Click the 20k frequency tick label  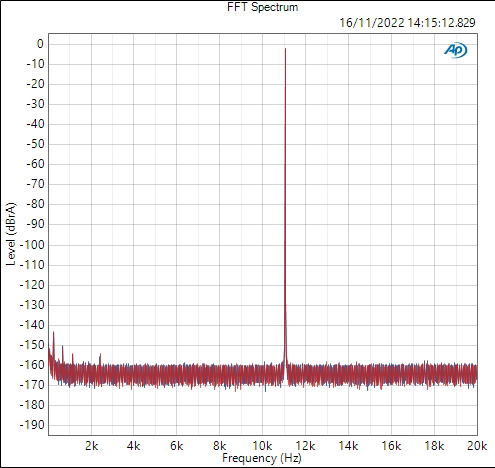click(477, 446)
